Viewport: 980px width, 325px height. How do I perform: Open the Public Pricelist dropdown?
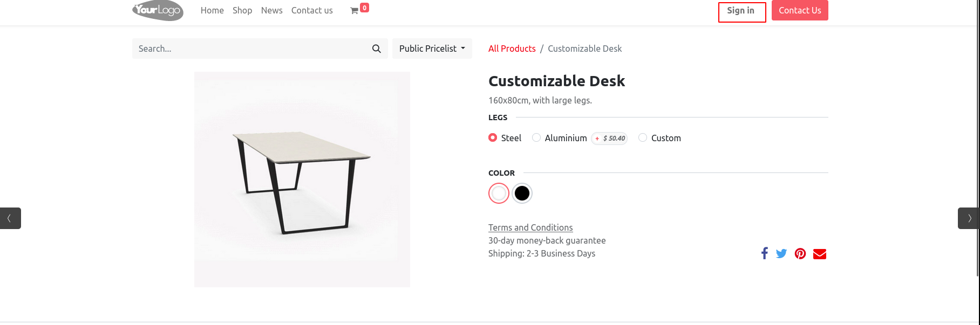(x=432, y=49)
